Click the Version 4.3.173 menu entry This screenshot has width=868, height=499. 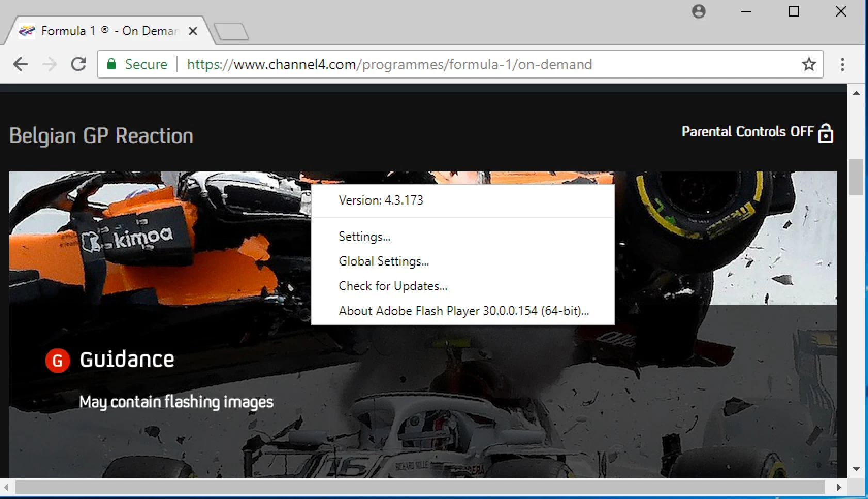point(462,200)
